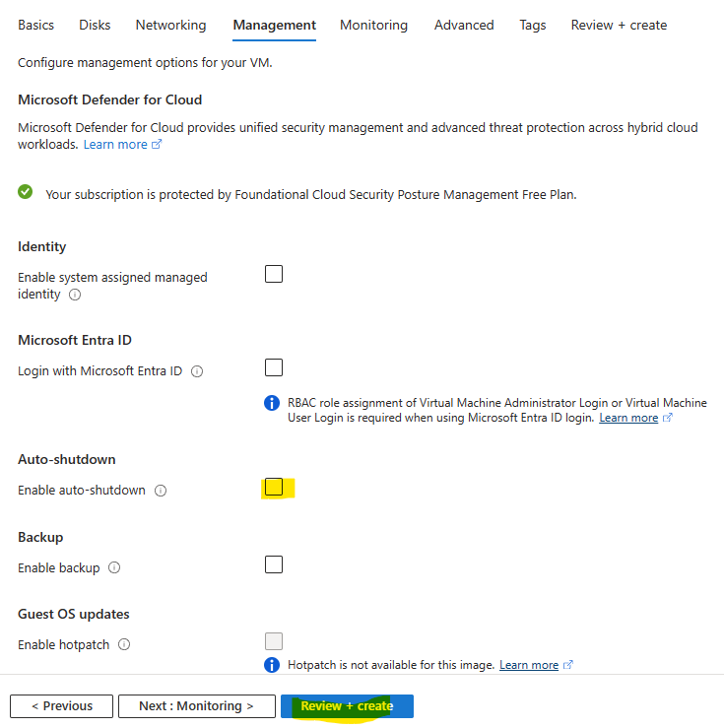Screen dimensions: 724x728
Task: Click the 'Auto-shutdown' section heading
Action: click(x=67, y=460)
